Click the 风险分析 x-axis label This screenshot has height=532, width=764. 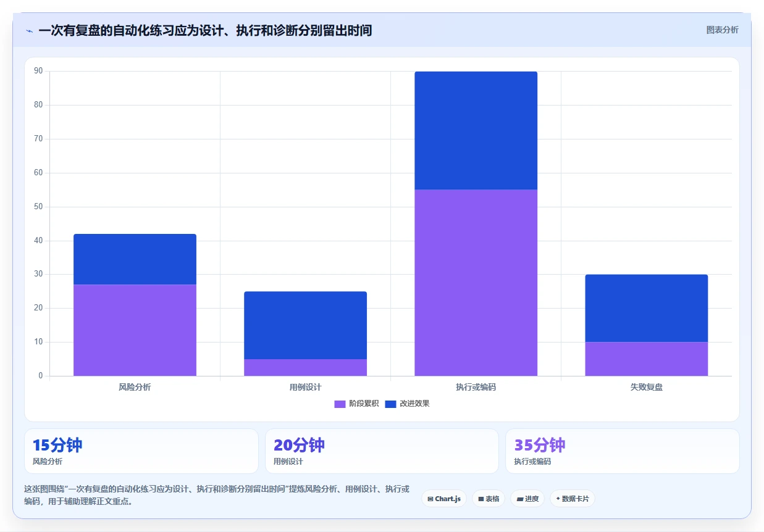135,387
